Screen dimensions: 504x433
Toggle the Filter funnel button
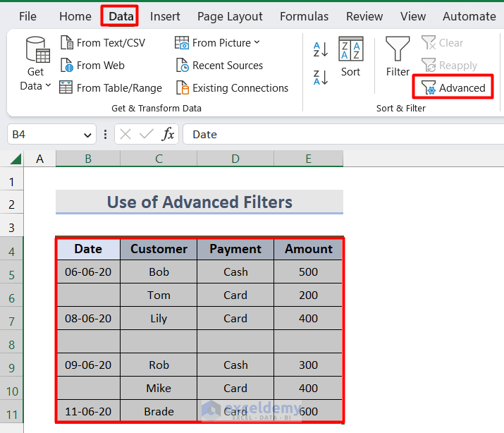pyautogui.click(x=398, y=57)
